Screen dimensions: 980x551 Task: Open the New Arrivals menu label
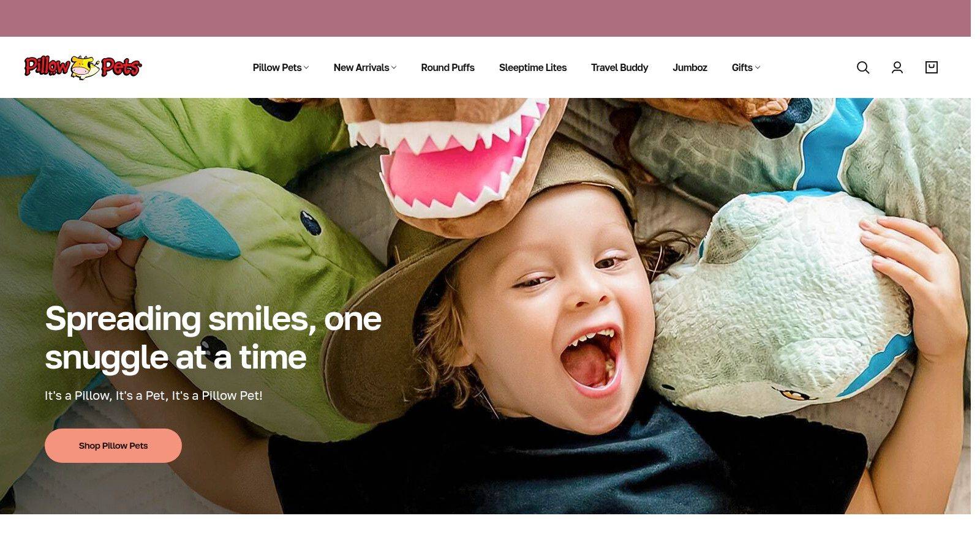click(361, 67)
